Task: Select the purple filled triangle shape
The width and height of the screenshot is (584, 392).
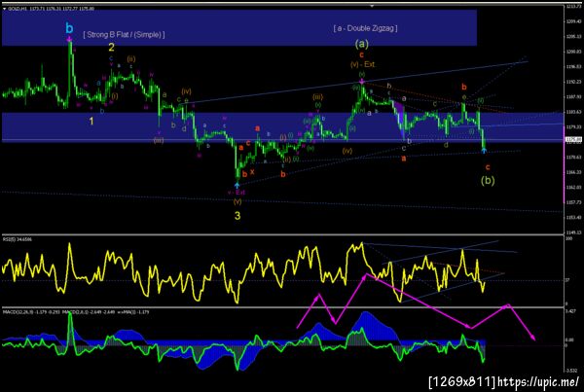Action: pos(399,116)
